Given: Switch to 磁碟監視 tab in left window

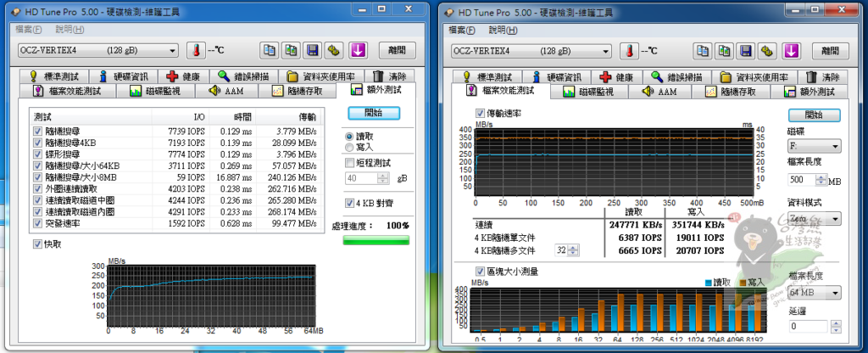Looking at the screenshot, I should [154, 91].
